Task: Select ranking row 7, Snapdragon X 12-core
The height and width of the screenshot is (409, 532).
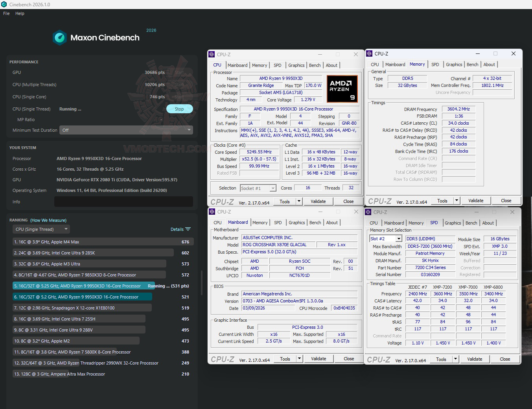Action: [x=103, y=308]
